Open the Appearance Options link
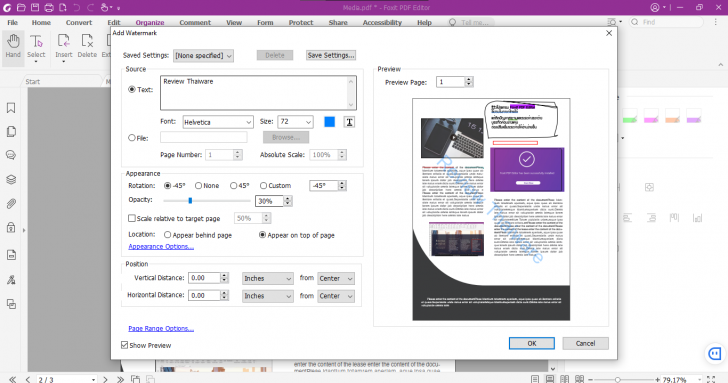The height and width of the screenshot is (383, 728). 161,247
